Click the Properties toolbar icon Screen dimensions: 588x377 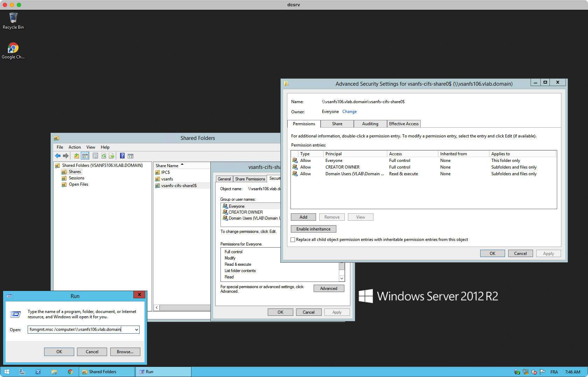pos(95,156)
